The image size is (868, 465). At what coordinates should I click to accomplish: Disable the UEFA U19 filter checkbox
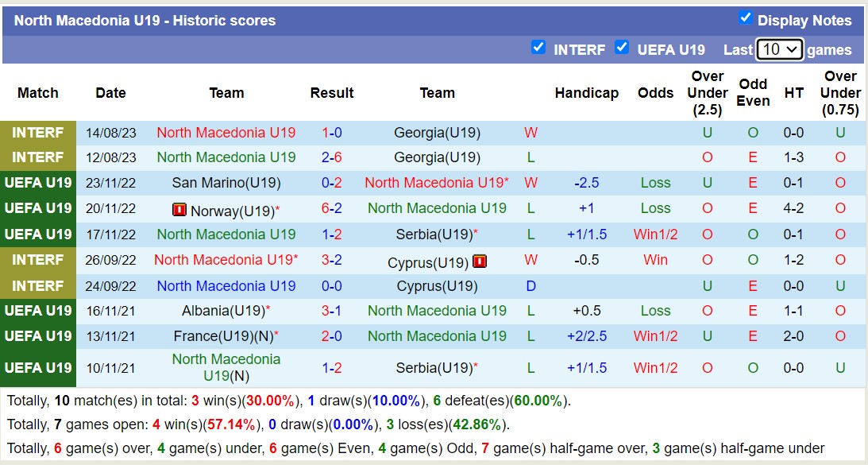(x=622, y=48)
